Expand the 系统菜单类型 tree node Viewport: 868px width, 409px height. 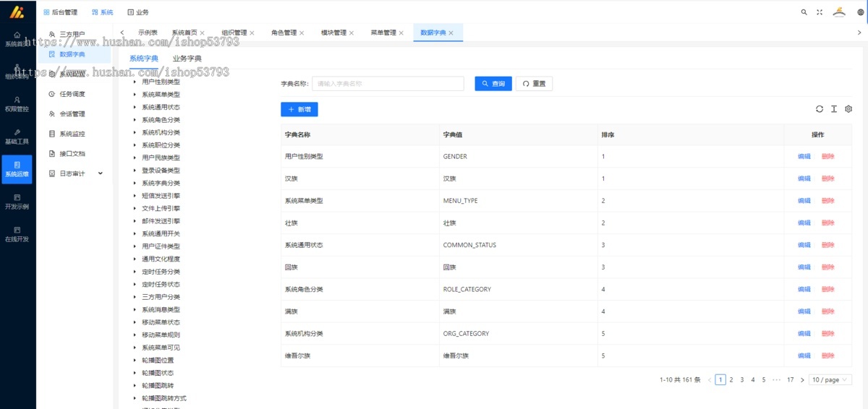pyautogui.click(x=135, y=95)
